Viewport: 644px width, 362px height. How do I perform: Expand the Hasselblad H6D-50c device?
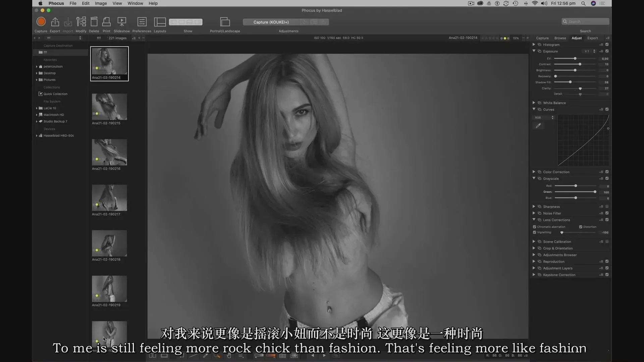point(37,136)
